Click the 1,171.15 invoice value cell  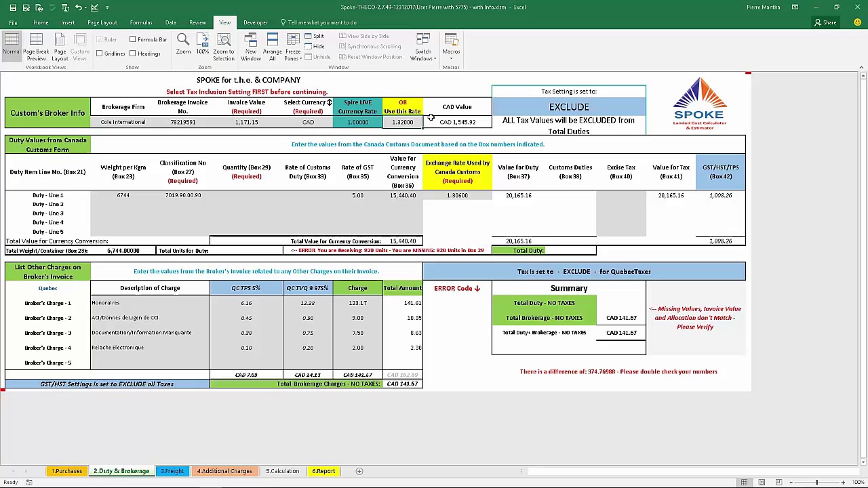pyautogui.click(x=246, y=122)
